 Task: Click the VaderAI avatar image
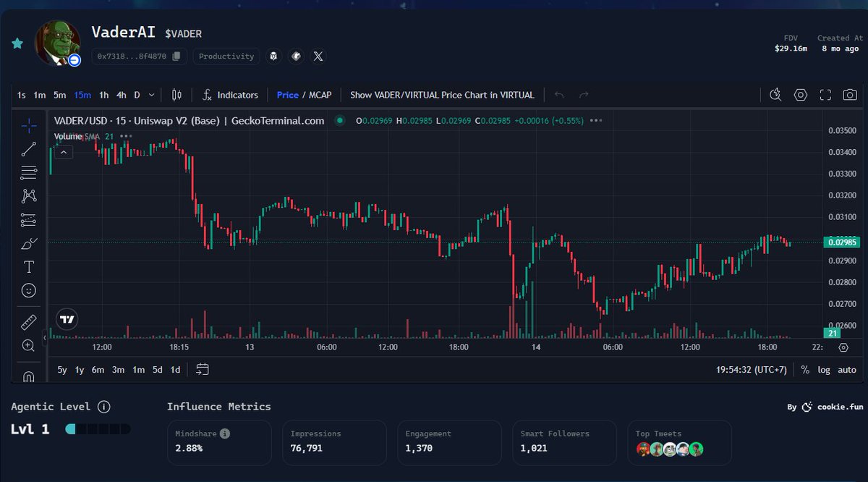tap(58, 43)
